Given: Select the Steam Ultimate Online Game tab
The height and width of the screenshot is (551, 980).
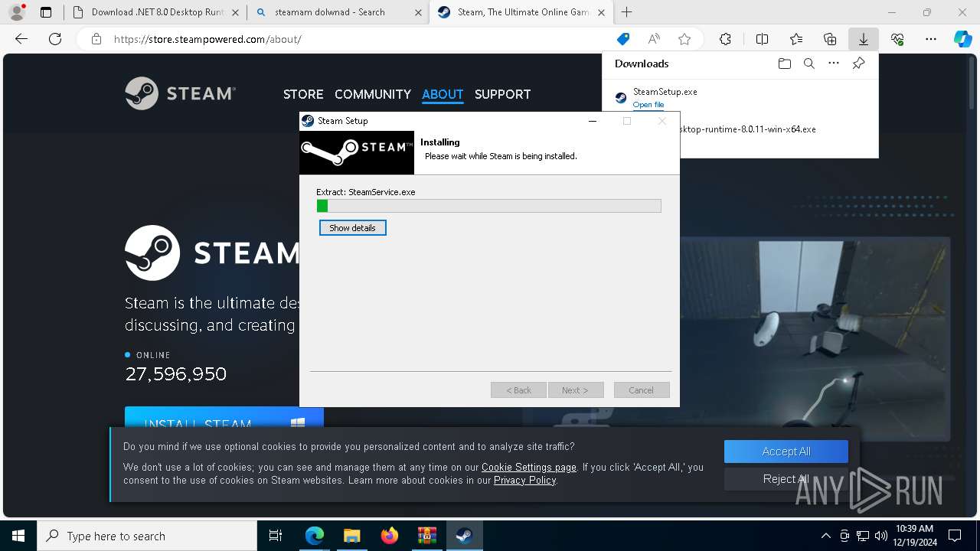Looking at the screenshot, I should coord(521,12).
